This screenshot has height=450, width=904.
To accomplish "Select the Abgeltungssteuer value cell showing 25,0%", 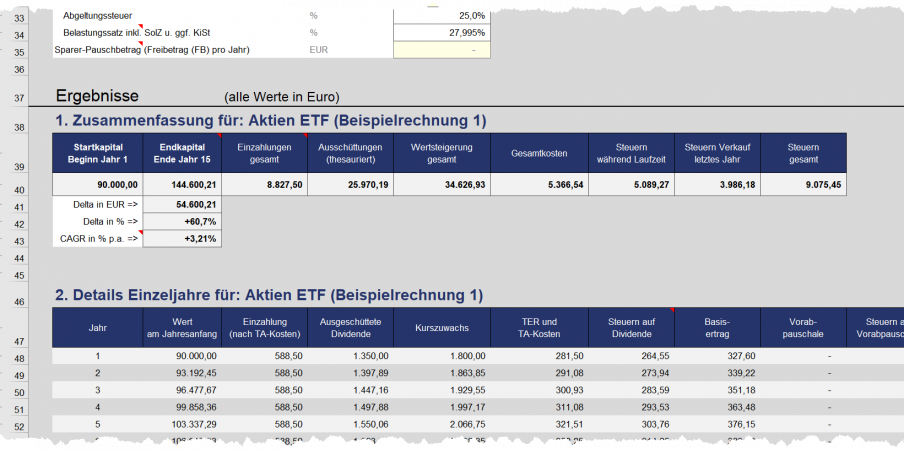I will tap(440, 16).
